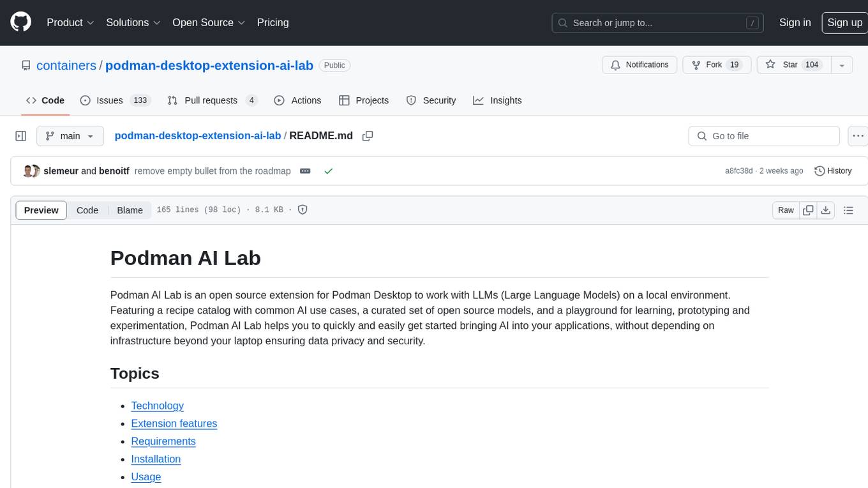Switch to the Code tab
Screen dimensions: 868x488
pyautogui.click(x=45, y=100)
